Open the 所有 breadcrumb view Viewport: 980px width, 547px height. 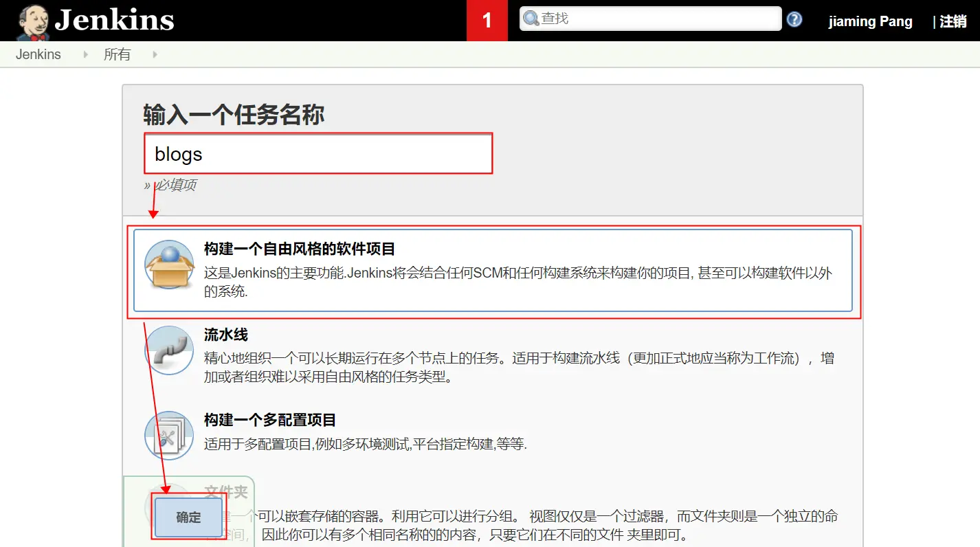click(x=117, y=54)
